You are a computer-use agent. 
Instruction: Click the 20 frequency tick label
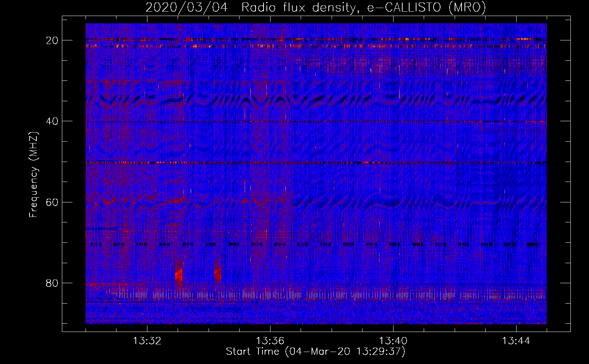[52, 40]
